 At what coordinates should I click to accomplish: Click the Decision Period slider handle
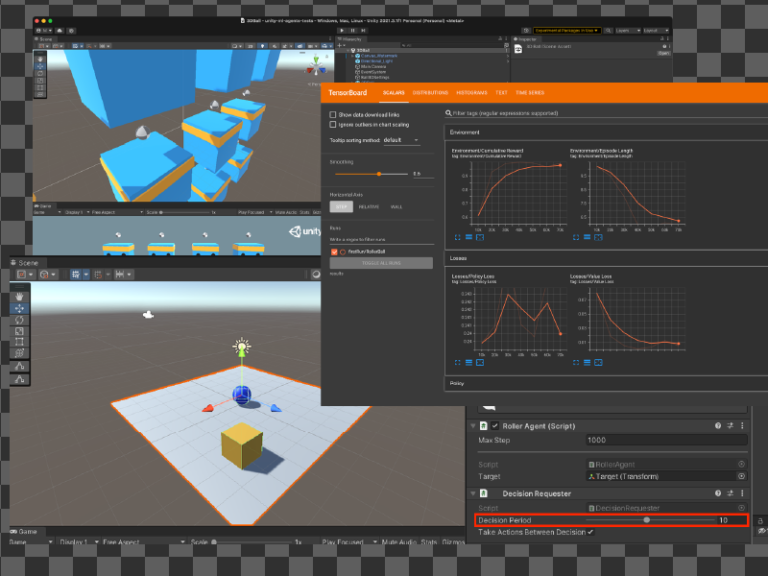coord(647,520)
